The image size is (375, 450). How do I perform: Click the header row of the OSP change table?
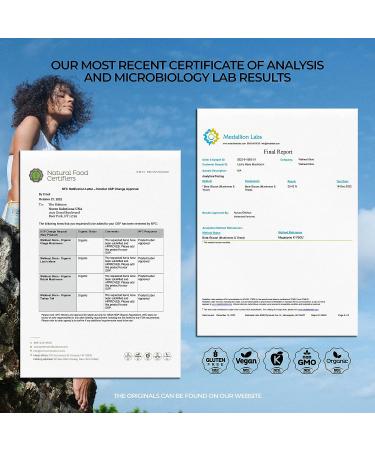(x=101, y=233)
